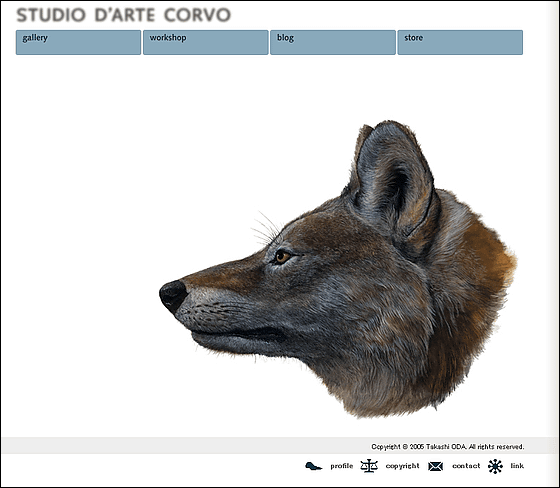Open the store menu item
This screenshot has width=560, height=488.
pyautogui.click(x=460, y=43)
